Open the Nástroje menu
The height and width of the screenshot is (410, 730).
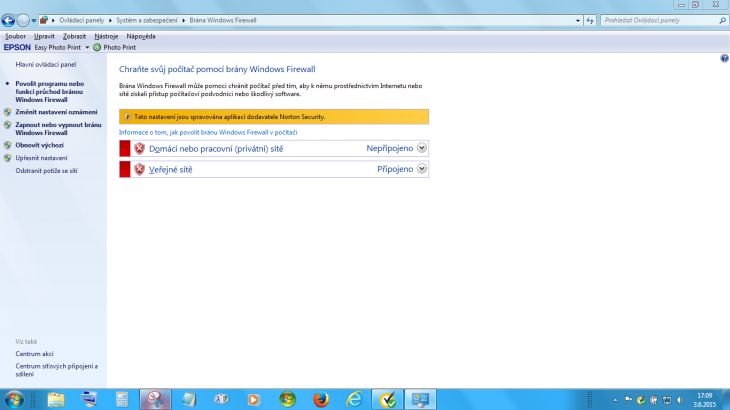click(106, 36)
